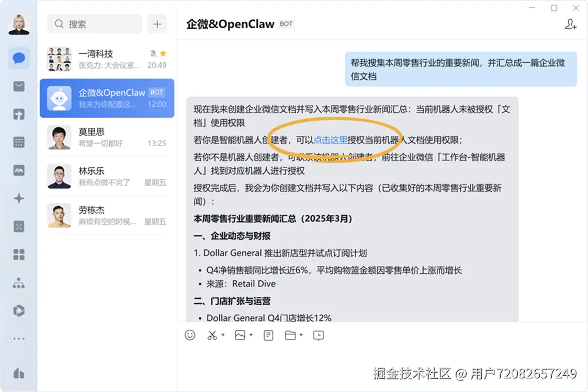The image size is (588, 392).
Task: Add a member using the top-right icon
Action: pos(570,24)
